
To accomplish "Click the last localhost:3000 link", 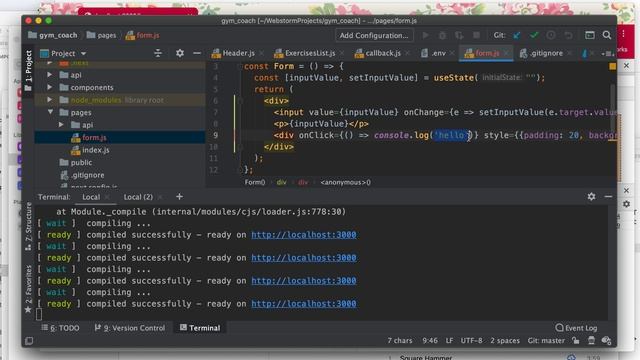I will click(x=304, y=304).
